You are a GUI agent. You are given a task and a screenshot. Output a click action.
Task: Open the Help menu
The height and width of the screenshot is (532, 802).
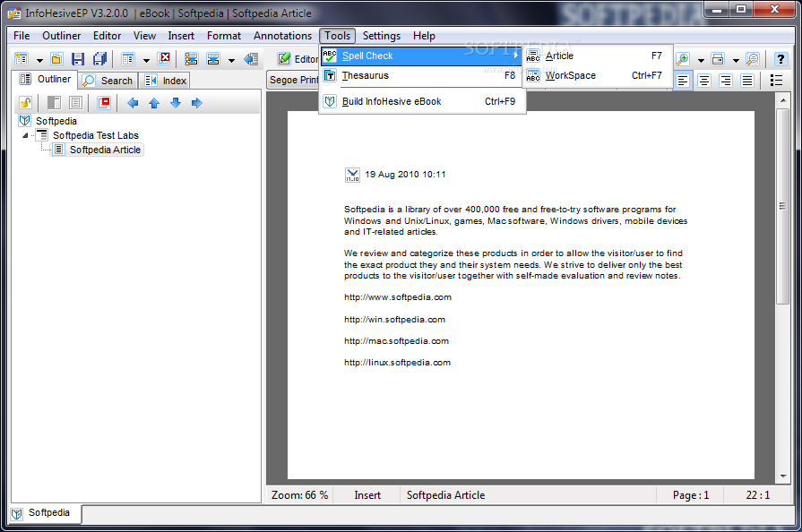click(424, 36)
